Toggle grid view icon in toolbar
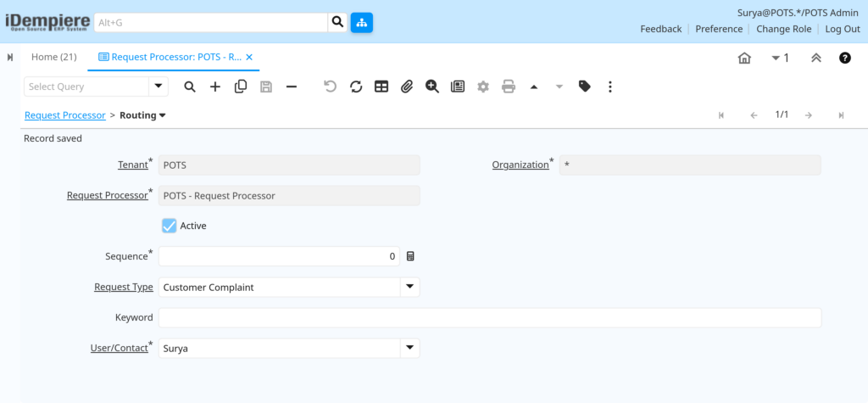This screenshot has height=403, width=868. coord(381,87)
